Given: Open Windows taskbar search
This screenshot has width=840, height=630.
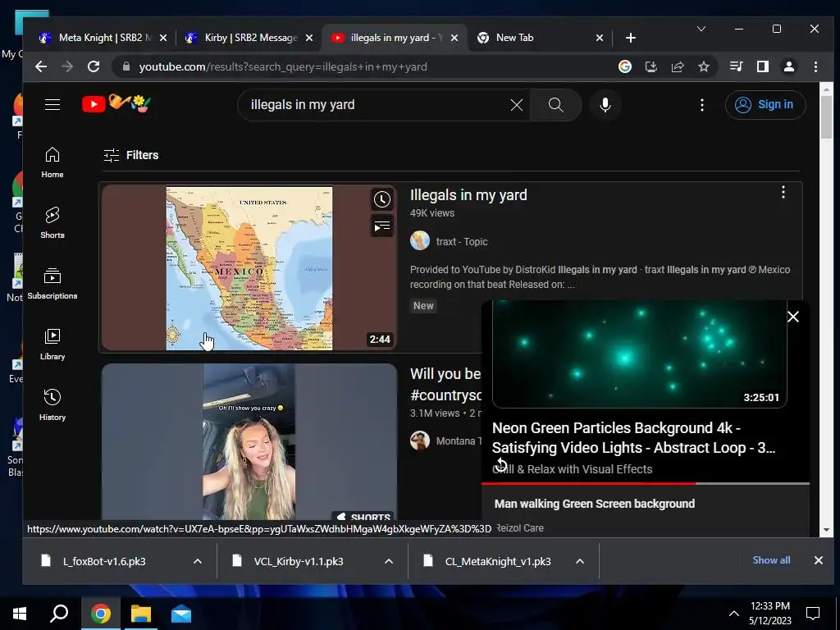Looking at the screenshot, I should [59, 614].
